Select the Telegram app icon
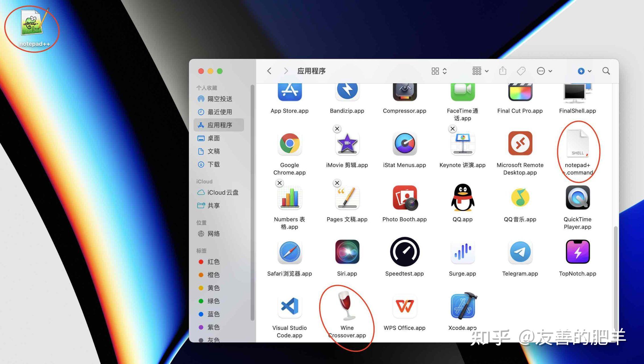 (x=520, y=252)
